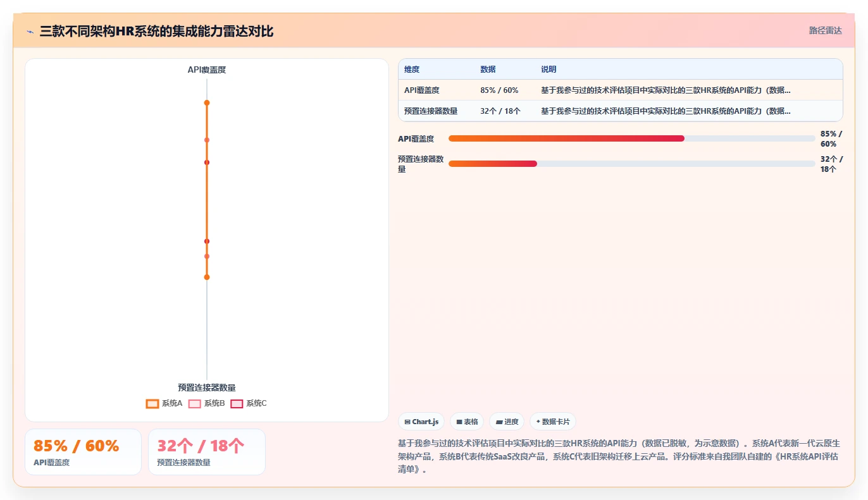The width and height of the screenshot is (868, 500).
Task: Select the 数据卡片 tag chip
Action: coord(553,422)
